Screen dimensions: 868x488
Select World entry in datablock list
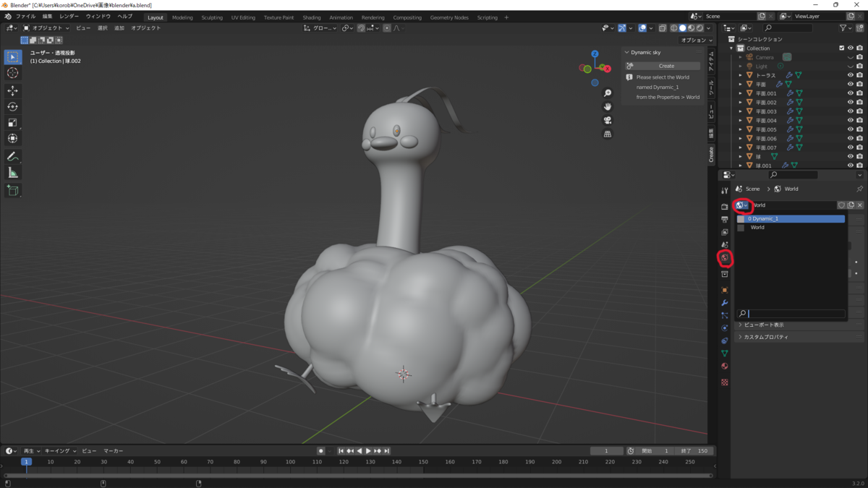pos(791,227)
